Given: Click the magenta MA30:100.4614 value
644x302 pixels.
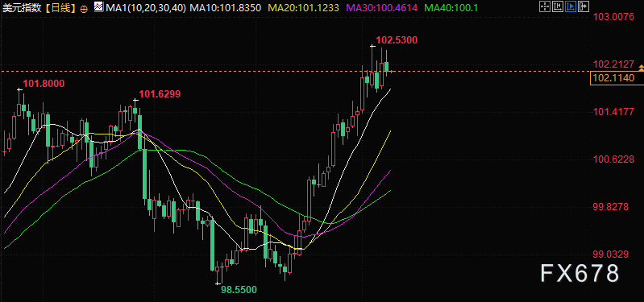Looking at the screenshot, I should tap(381, 7).
